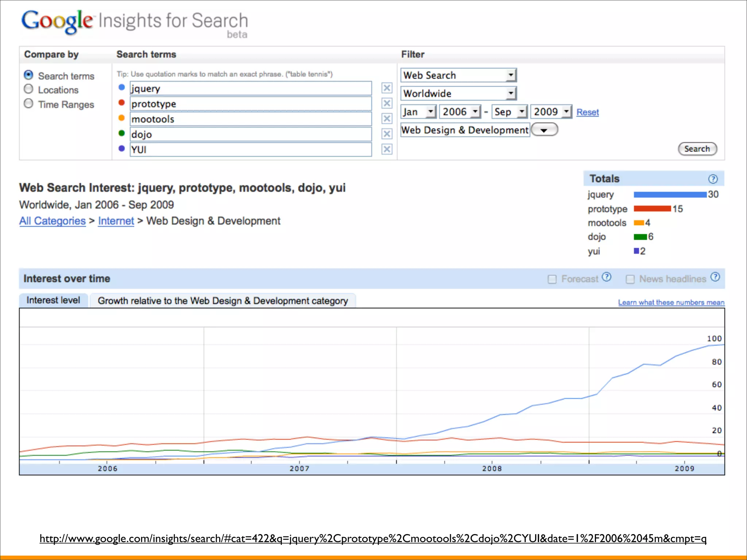The height and width of the screenshot is (560, 747).
Task: Click into the jquery search field
Action: tap(251, 89)
